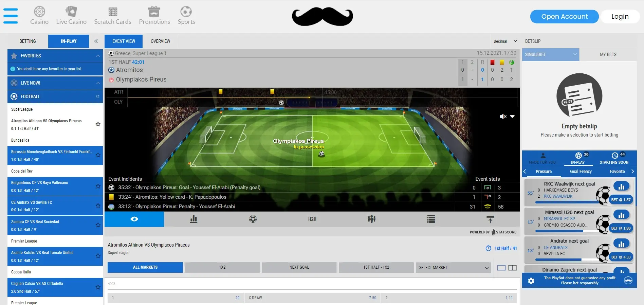This screenshot has width=644, height=305.
Task: Filter markets by 1st Half - 1X2
Action: point(376,267)
